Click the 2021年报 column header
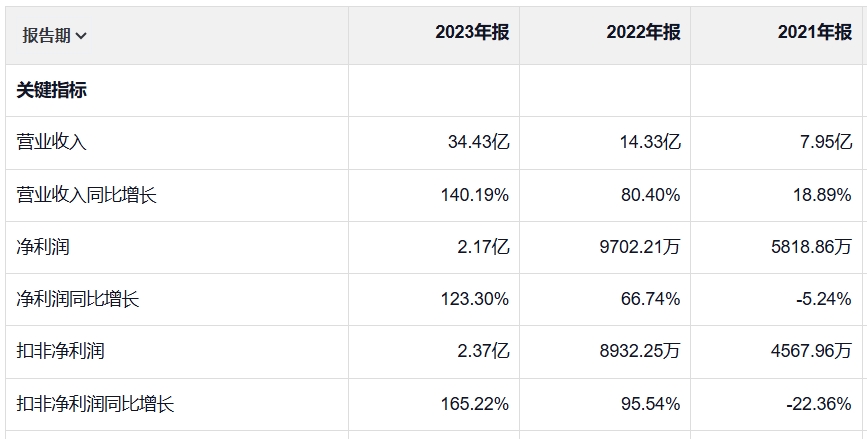The width and height of the screenshot is (867, 439). (x=814, y=33)
